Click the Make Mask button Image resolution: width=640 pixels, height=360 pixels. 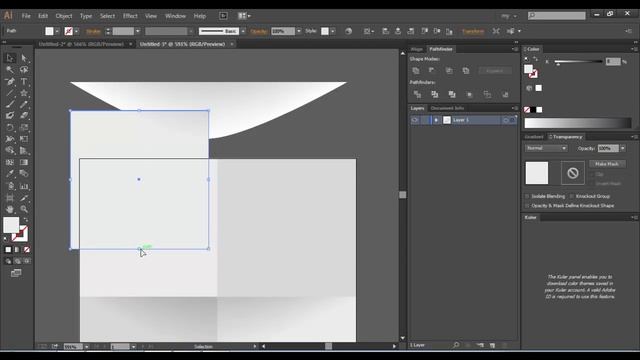coord(607,164)
